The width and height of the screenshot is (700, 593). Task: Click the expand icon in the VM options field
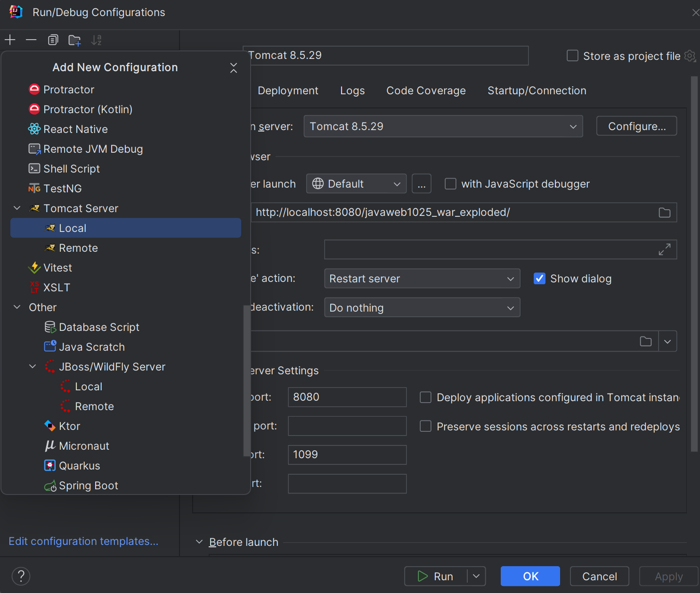click(x=665, y=250)
